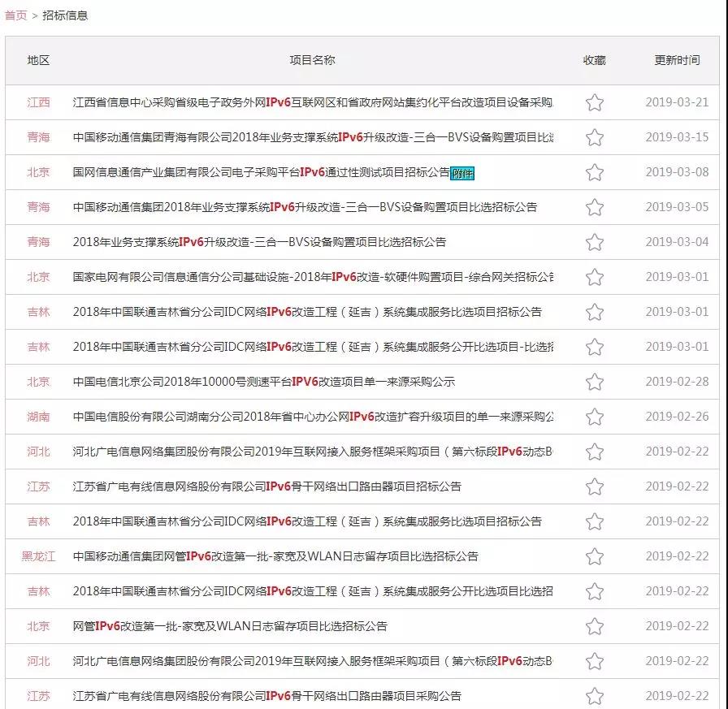
Task: Click 北京 region in the 2019-02-28 row
Action: point(38,382)
